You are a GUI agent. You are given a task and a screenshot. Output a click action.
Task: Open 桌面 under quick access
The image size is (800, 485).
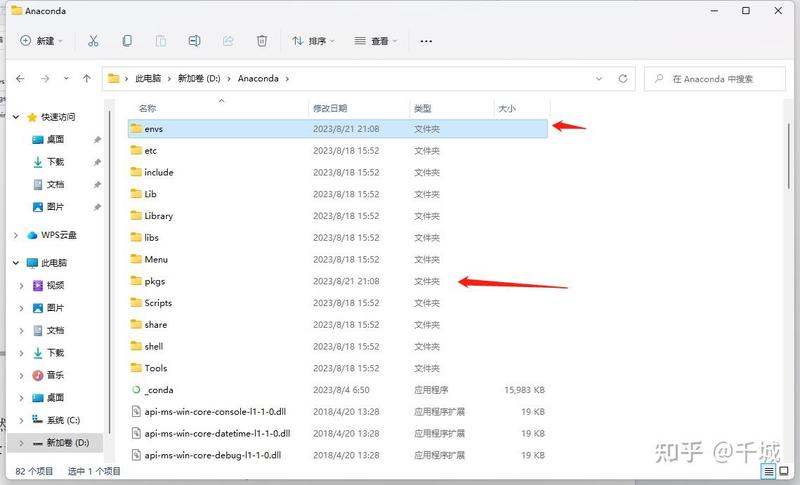55,139
